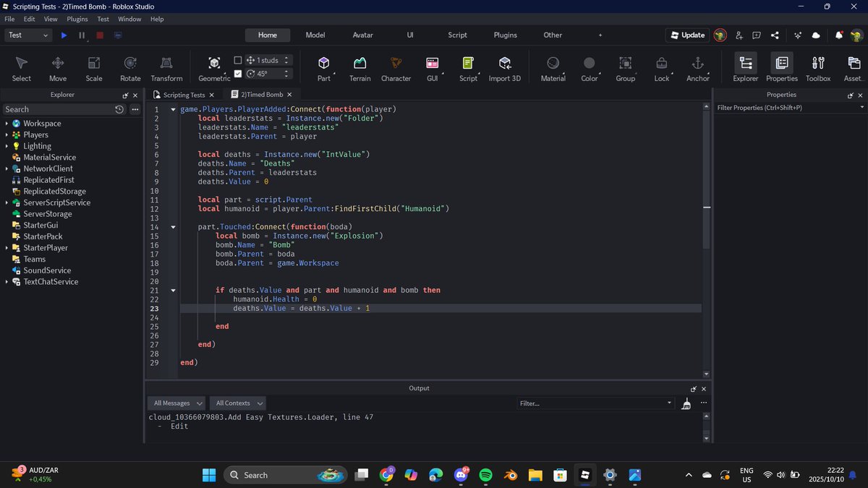Open the Test mode dropdown
868x488 pixels.
[x=28, y=35]
